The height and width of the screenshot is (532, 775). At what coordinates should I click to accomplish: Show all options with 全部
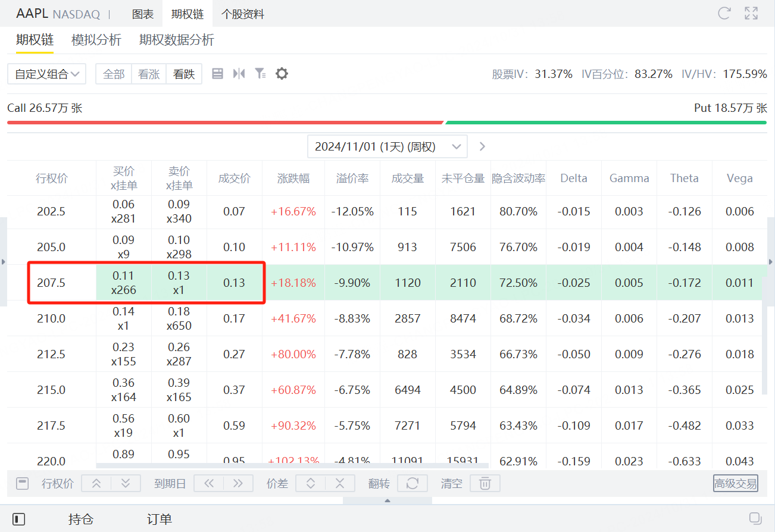tap(114, 74)
